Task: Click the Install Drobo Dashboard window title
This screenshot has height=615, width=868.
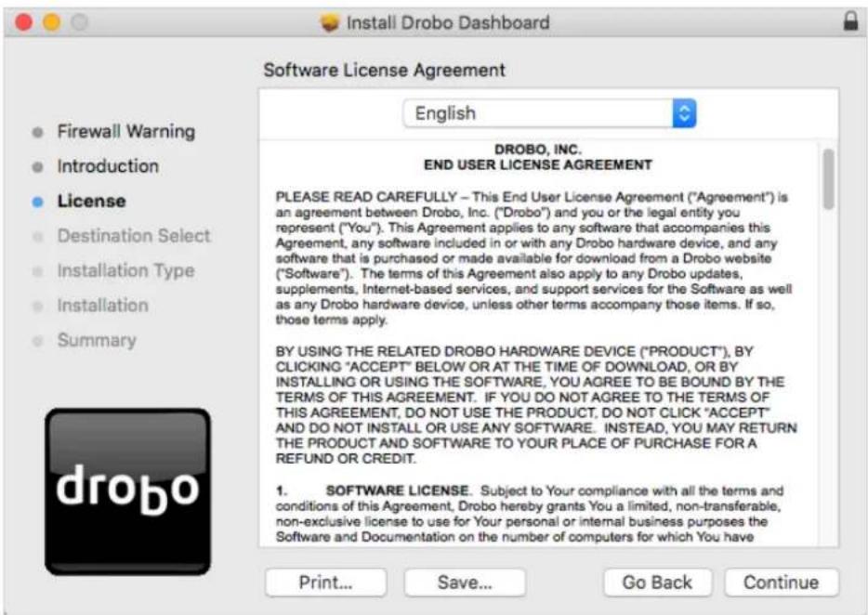Action: coord(448,22)
